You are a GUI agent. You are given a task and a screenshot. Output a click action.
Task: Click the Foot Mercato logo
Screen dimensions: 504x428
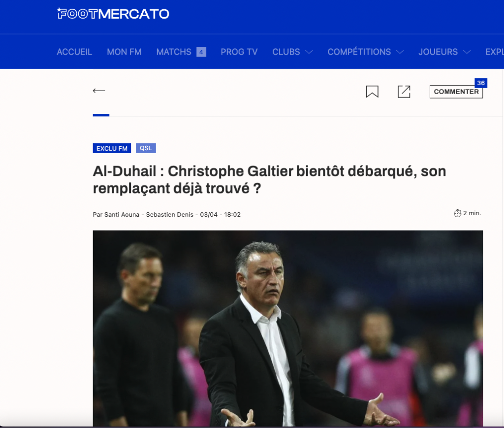pyautogui.click(x=113, y=14)
